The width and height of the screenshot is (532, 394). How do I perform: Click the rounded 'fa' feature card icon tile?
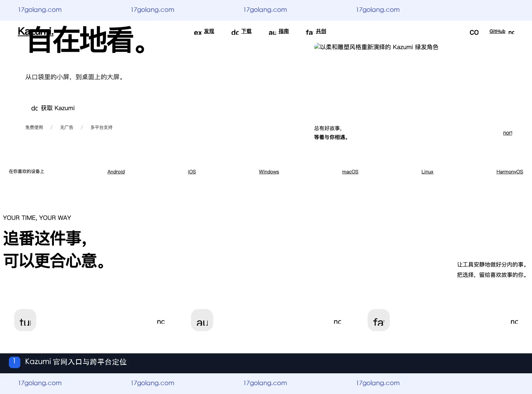coord(379,320)
